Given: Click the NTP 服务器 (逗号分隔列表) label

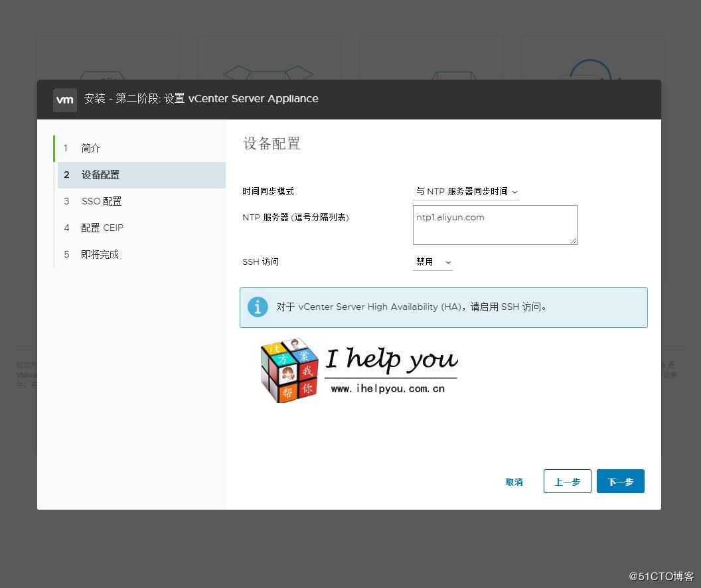Looking at the screenshot, I should [295, 218].
